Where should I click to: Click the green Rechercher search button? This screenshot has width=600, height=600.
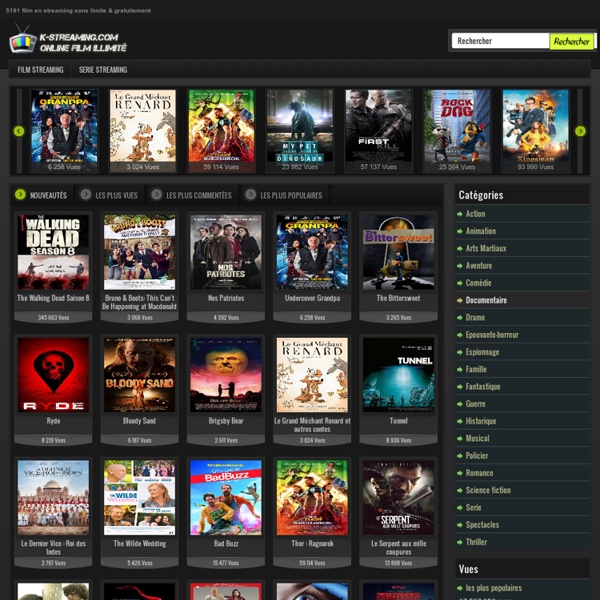[x=571, y=41]
